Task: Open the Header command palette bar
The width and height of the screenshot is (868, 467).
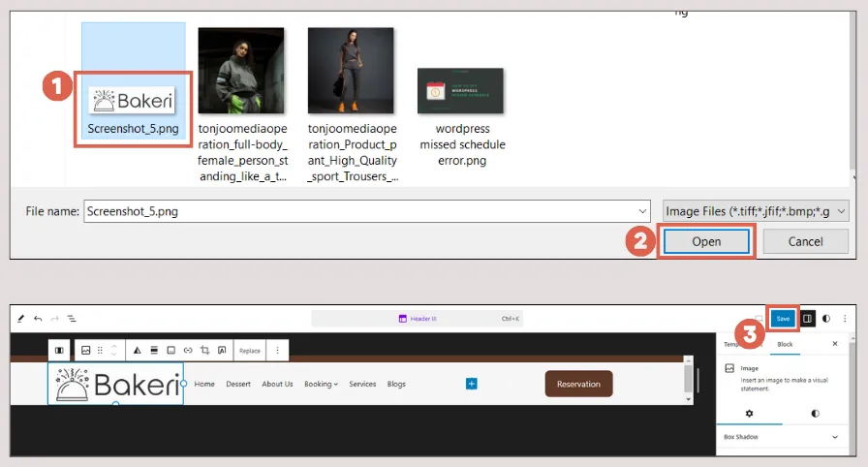Action: tap(418, 319)
